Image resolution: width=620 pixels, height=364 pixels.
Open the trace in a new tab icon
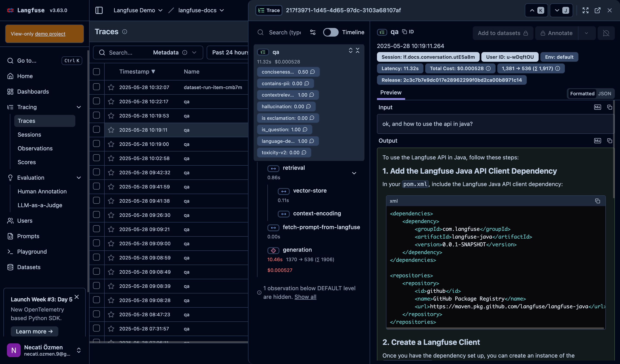(597, 10)
